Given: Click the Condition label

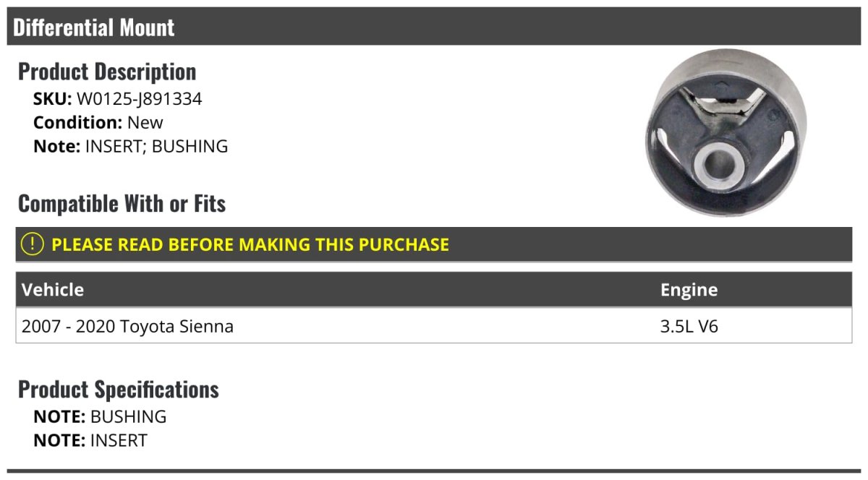Looking at the screenshot, I should coord(77,122).
